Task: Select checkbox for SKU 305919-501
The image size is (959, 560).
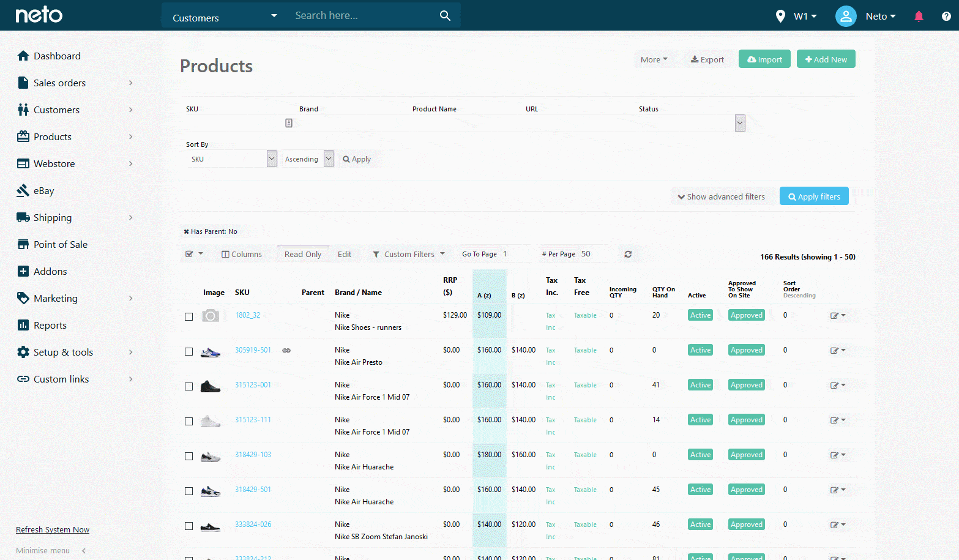Action: pyautogui.click(x=188, y=351)
